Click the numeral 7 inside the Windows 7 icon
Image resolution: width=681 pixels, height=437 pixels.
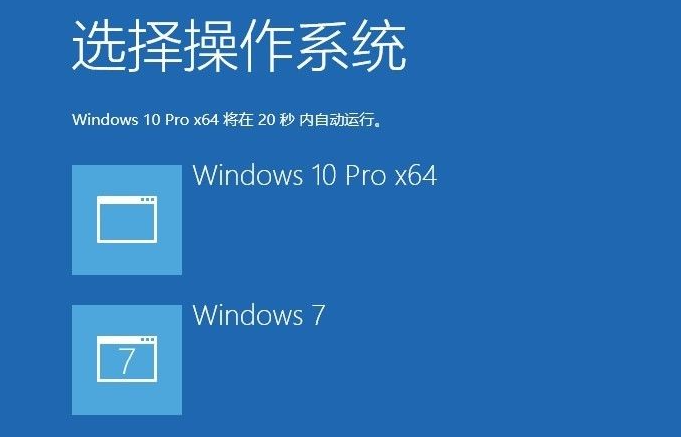[126, 361]
